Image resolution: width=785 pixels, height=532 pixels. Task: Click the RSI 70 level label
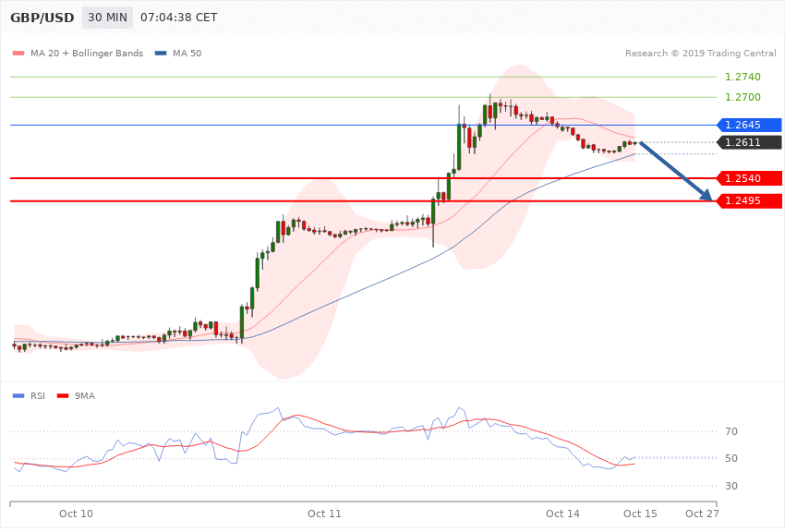tap(731, 431)
